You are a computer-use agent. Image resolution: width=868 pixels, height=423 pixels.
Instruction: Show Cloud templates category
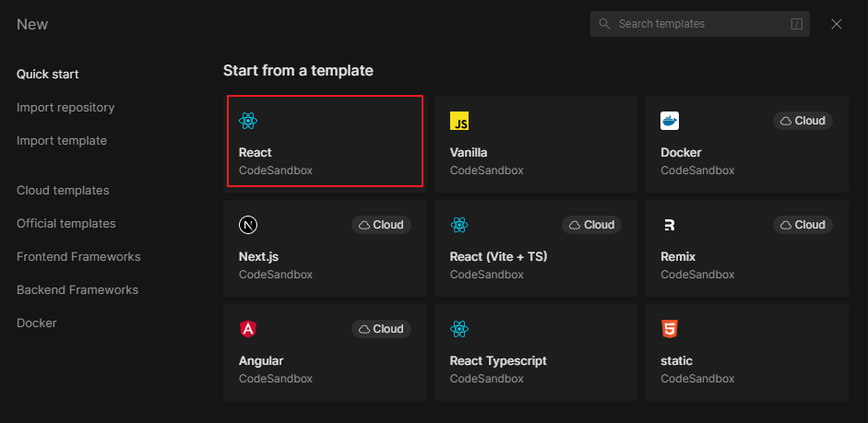tap(63, 190)
